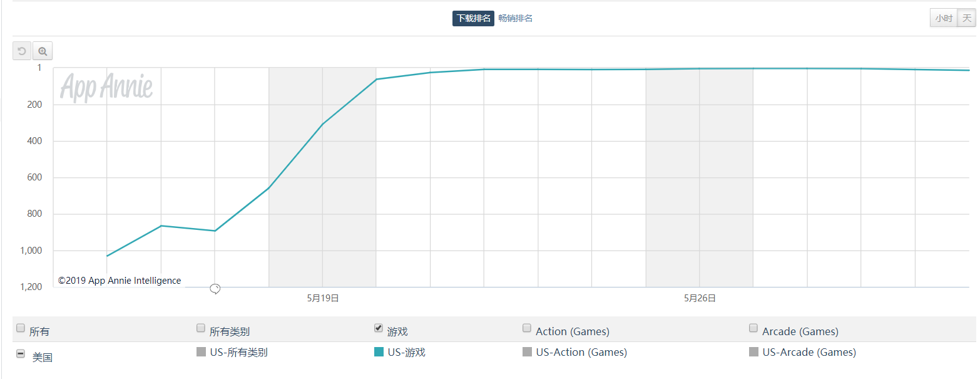This screenshot has height=379, width=980.
Task: Click the reset zoom arrow icon
Action: pos(22,51)
